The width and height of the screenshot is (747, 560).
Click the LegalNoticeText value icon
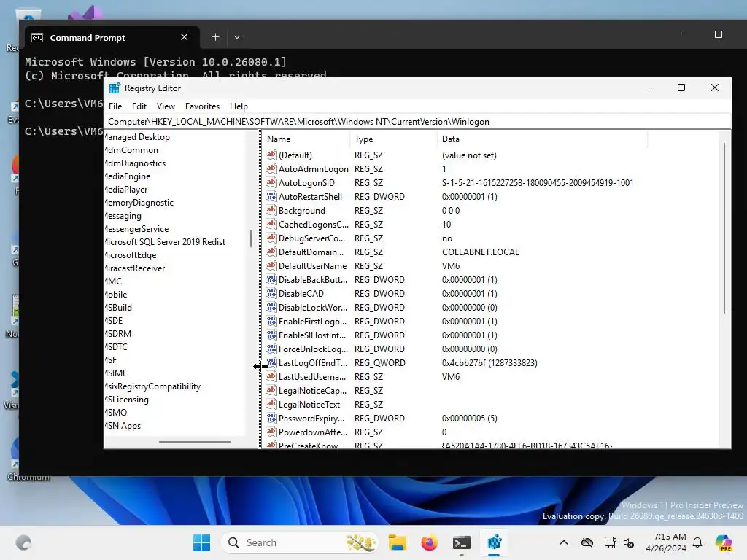coord(271,404)
